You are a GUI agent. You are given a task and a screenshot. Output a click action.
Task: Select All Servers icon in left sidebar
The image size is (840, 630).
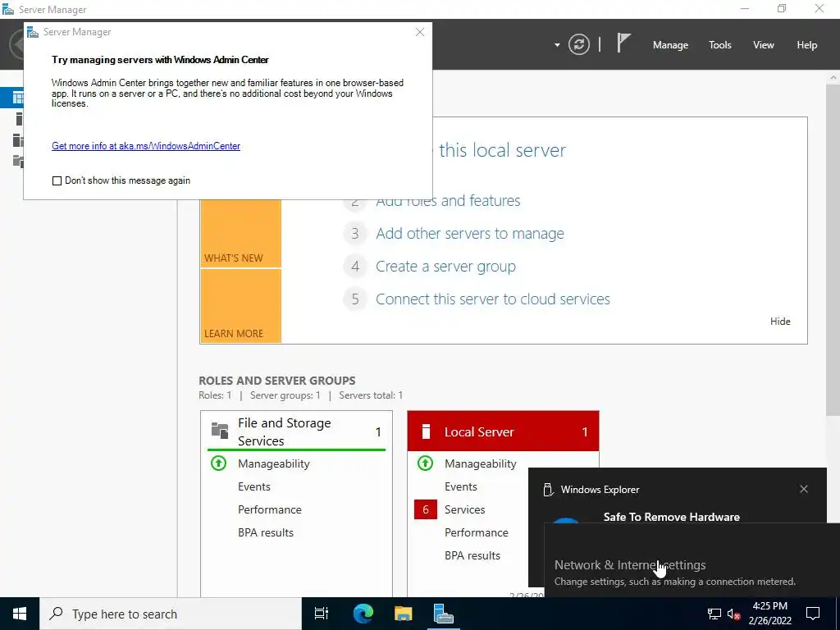(18, 140)
